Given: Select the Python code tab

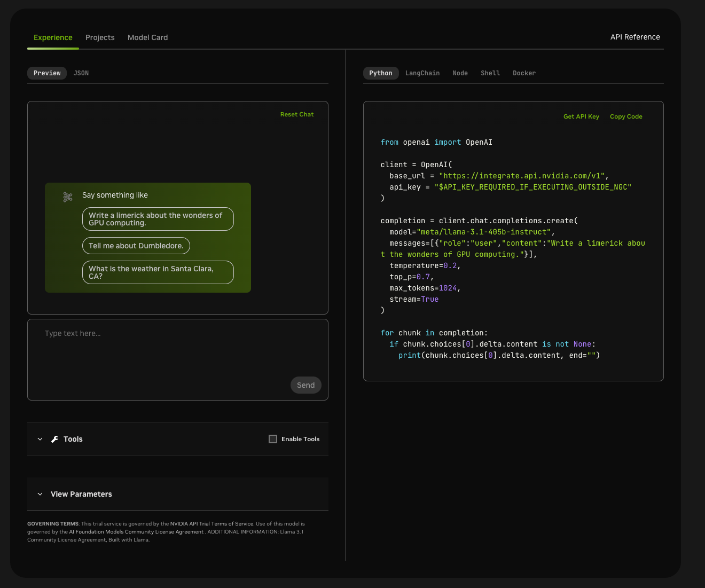Looking at the screenshot, I should coord(381,73).
